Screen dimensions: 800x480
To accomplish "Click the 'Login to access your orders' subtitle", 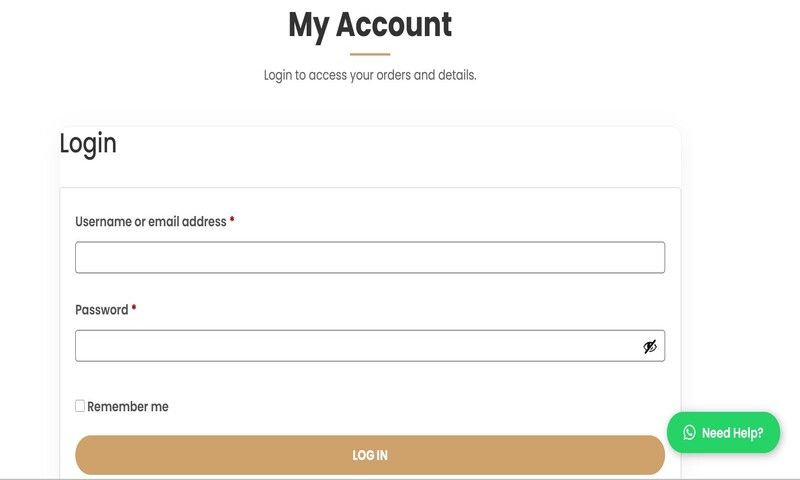I will [370, 75].
